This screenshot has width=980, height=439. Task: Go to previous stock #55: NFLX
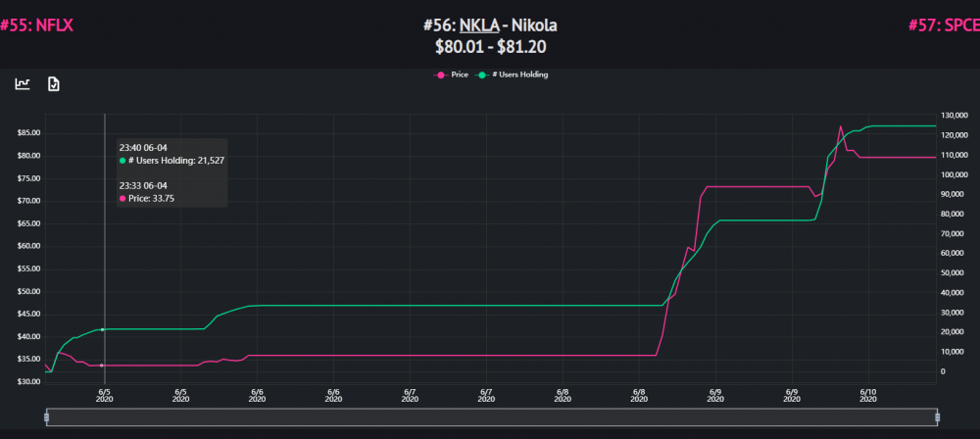36,25
